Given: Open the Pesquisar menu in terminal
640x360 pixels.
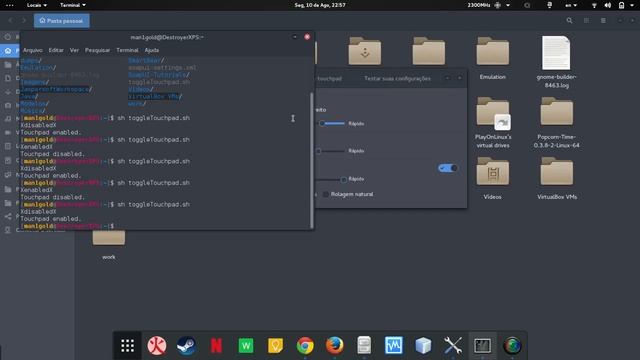Looking at the screenshot, I should 97,50.
